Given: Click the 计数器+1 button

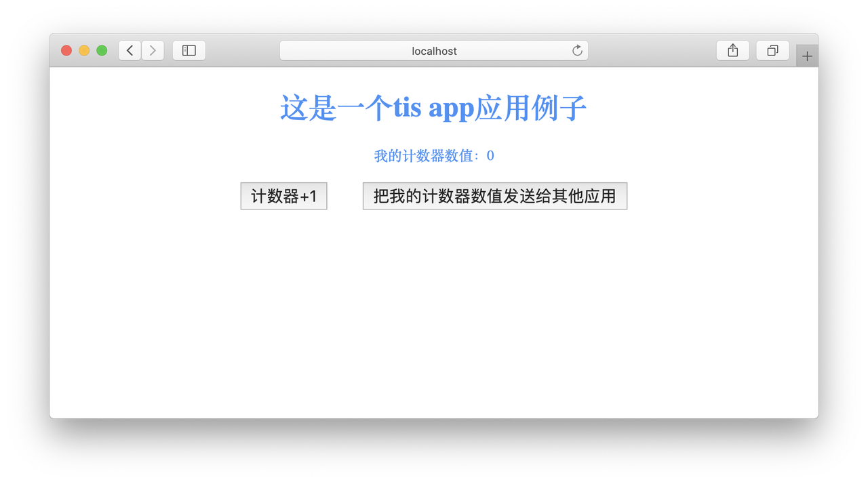Looking at the screenshot, I should coord(284,196).
